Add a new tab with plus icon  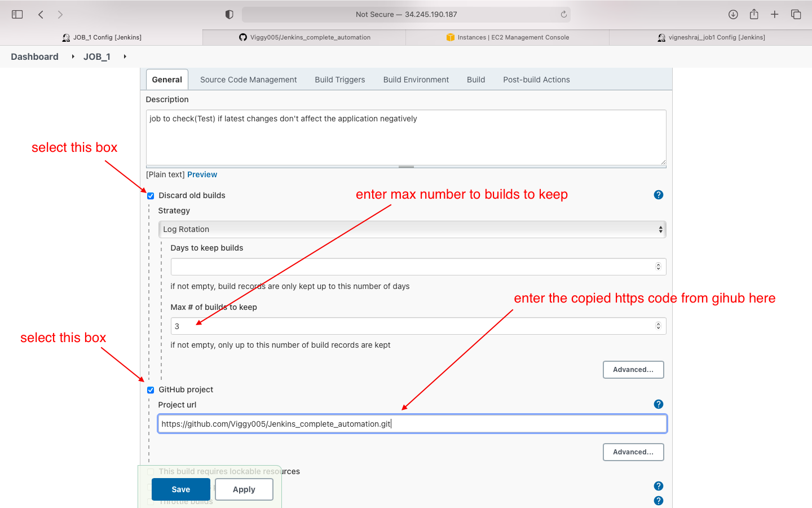775,15
